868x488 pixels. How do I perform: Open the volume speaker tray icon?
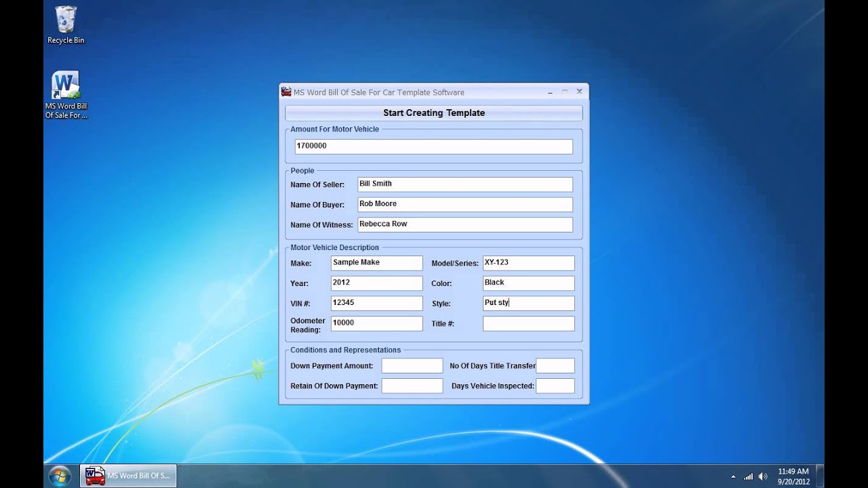click(x=763, y=476)
